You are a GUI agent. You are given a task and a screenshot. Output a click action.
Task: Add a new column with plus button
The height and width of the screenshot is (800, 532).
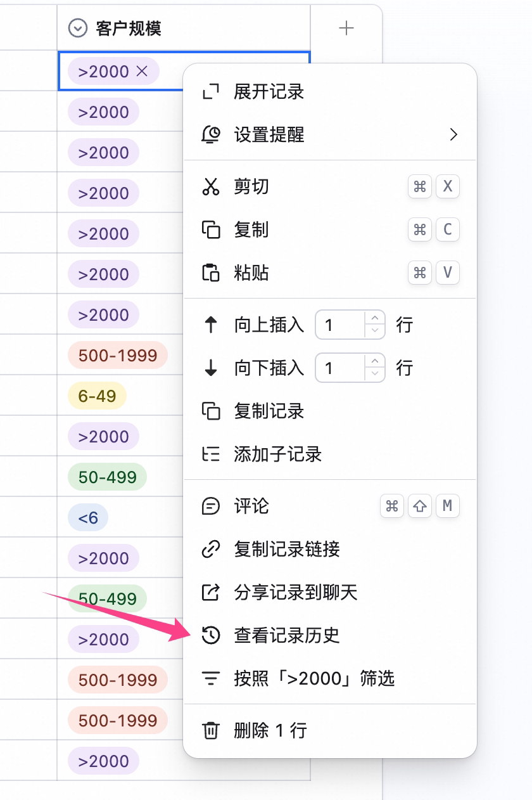pos(346,28)
